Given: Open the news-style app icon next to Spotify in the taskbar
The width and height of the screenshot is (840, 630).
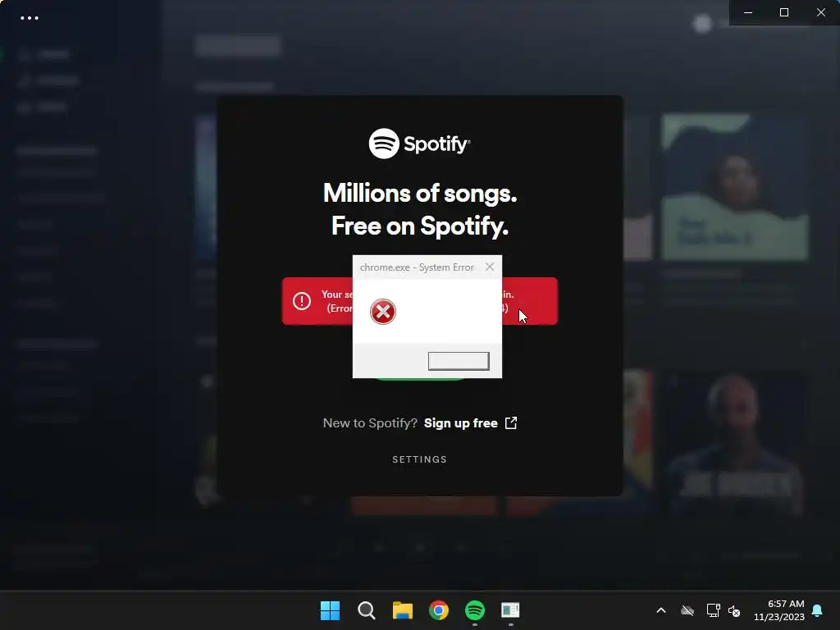Looking at the screenshot, I should click(x=510, y=610).
